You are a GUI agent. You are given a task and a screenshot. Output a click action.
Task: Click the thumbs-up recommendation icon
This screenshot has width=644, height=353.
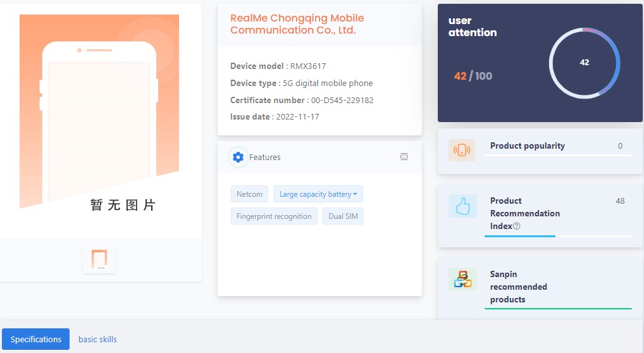(x=462, y=206)
